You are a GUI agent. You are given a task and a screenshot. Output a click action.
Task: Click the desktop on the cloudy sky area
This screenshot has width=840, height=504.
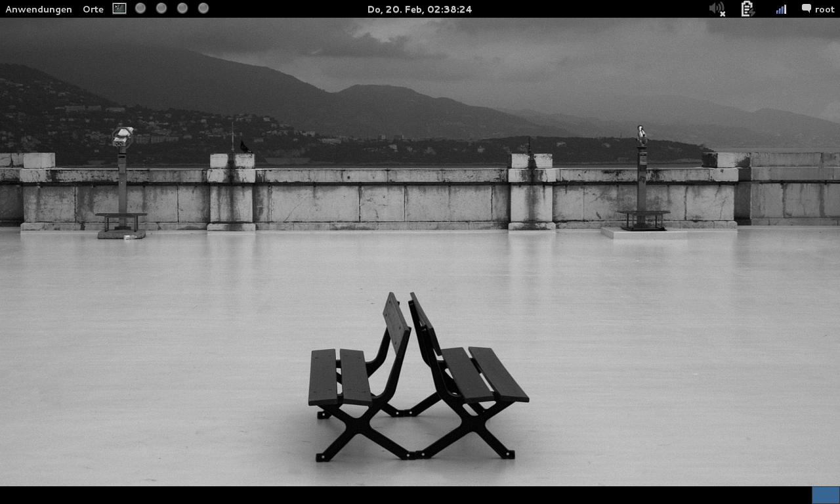click(x=525, y=52)
